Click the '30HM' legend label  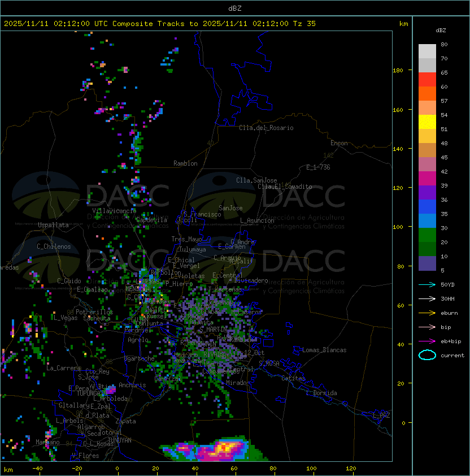click(x=447, y=298)
